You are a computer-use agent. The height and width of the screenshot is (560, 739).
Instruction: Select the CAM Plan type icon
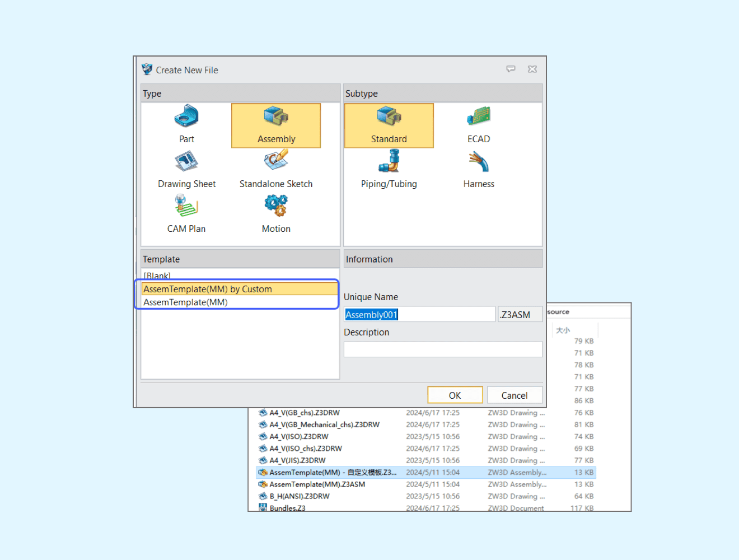[x=186, y=206]
